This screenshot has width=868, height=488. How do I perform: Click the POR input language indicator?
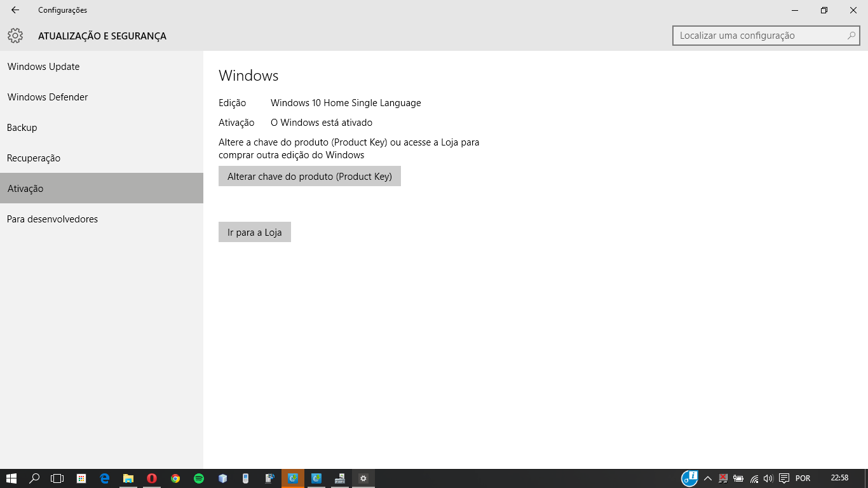pyautogui.click(x=803, y=478)
